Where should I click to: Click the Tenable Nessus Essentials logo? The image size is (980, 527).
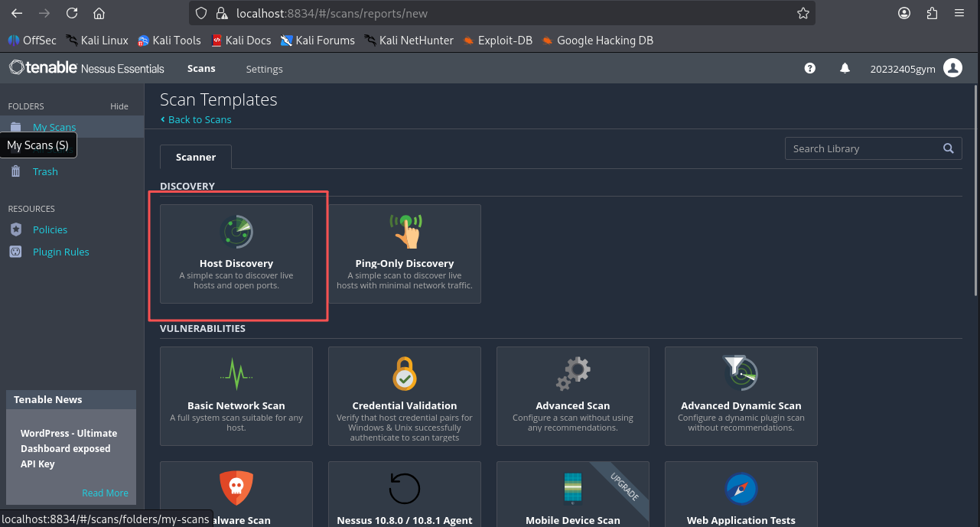[86, 68]
